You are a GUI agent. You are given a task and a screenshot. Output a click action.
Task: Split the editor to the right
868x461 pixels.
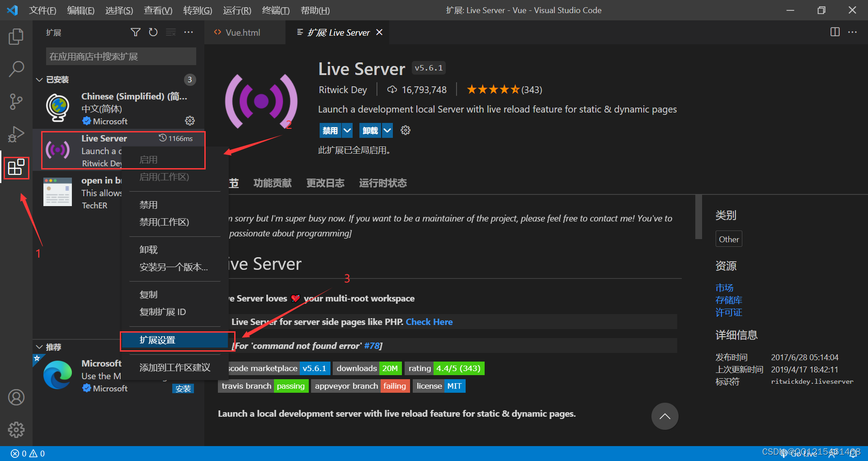coord(835,32)
